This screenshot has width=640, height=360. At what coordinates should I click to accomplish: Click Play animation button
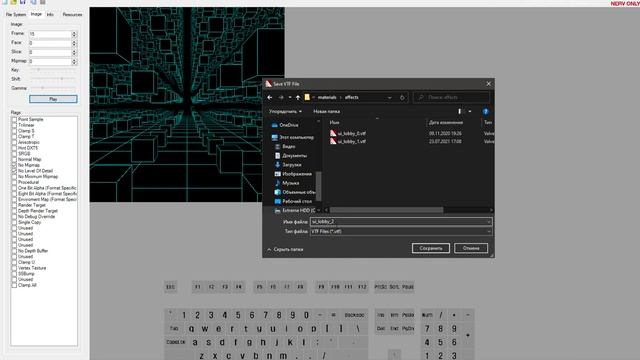53,99
